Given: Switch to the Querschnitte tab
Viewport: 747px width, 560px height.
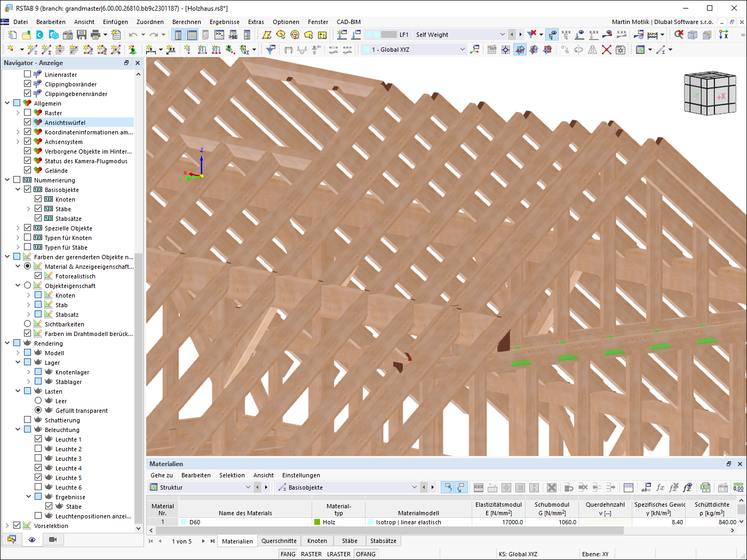Looking at the screenshot, I should 279,541.
